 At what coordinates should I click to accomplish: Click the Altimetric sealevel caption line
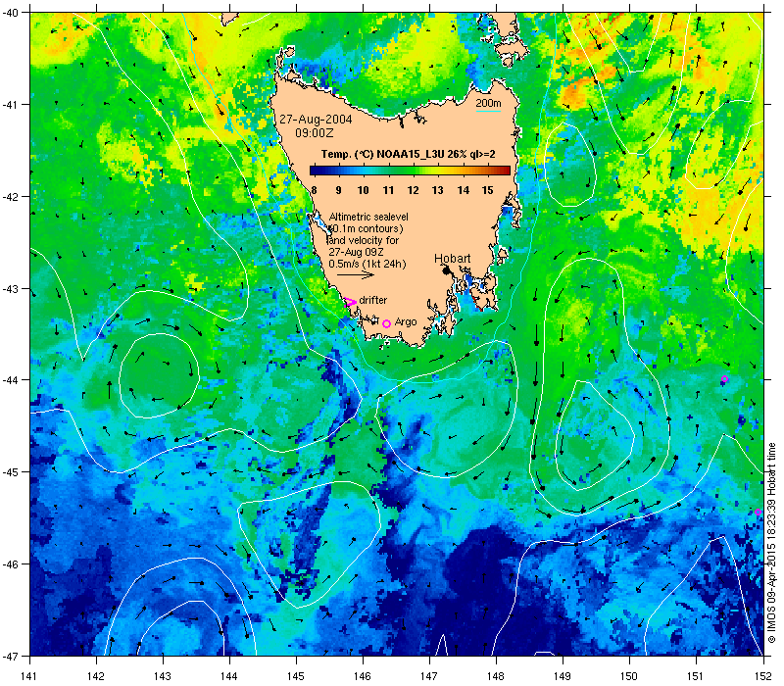[368, 217]
